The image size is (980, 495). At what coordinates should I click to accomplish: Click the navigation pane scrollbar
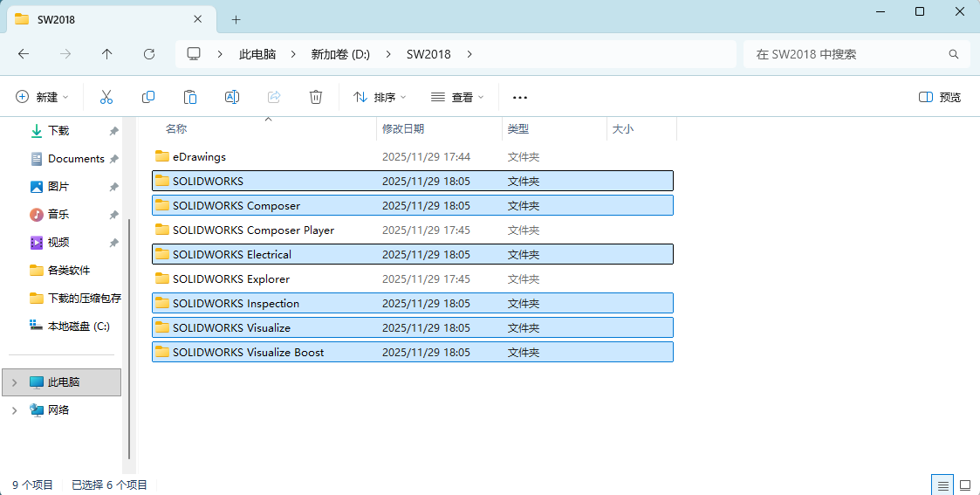click(129, 339)
